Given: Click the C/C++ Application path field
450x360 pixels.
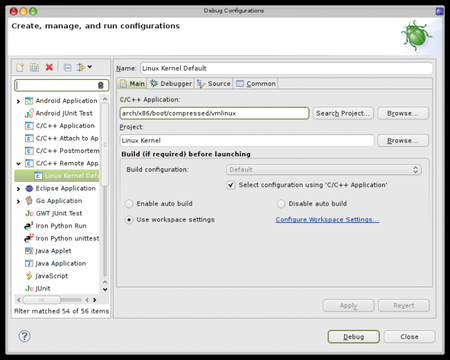Looking at the screenshot, I should 214,113.
